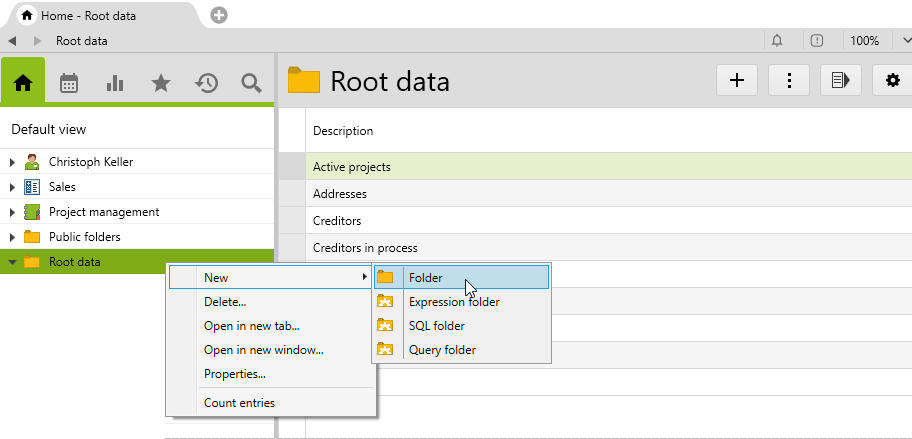This screenshot has width=912, height=439.
Task: Add a new tab with plus button
Action: click(219, 15)
